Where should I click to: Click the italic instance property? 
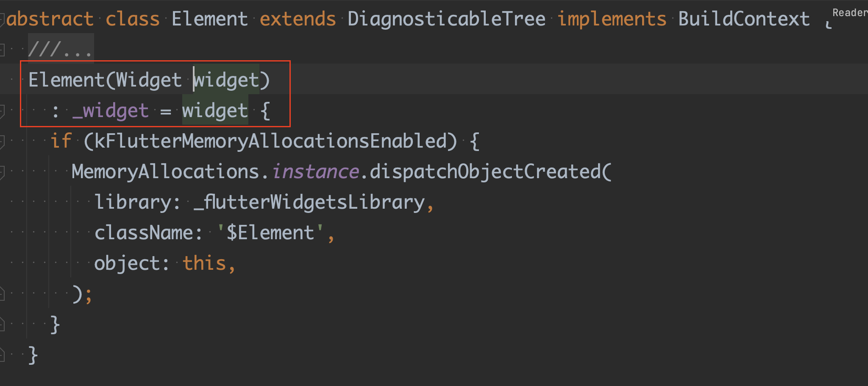pos(315,172)
